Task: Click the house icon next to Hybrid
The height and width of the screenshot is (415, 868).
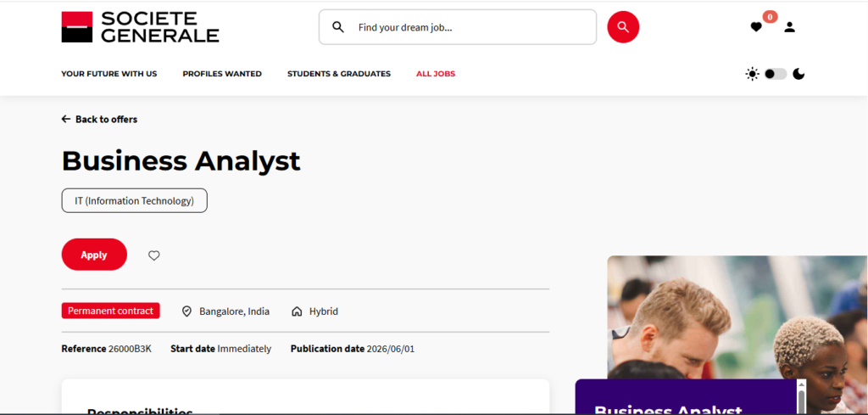Action: pyautogui.click(x=296, y=311)
